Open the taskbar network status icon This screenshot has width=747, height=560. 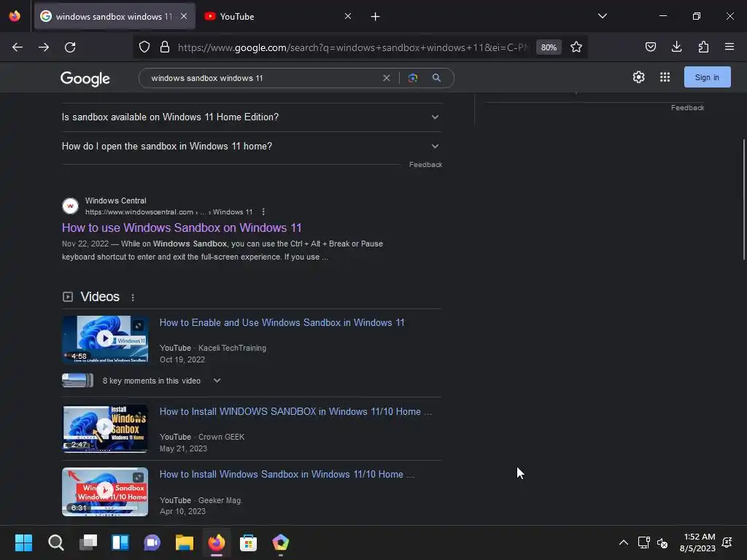click(x=643, y=542)
